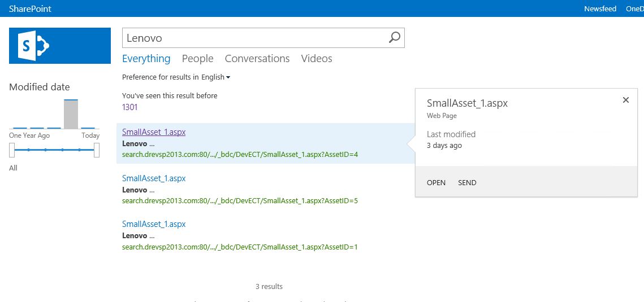This screenshot has width=644, height=302.
Task: Close the SmallAsset_1.aspx hover panel
Action: pos(625,100)
